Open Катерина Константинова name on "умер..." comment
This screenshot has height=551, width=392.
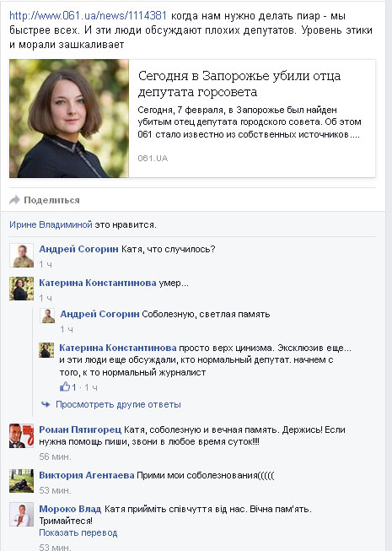pyautogui.click(x=98, y=283)
